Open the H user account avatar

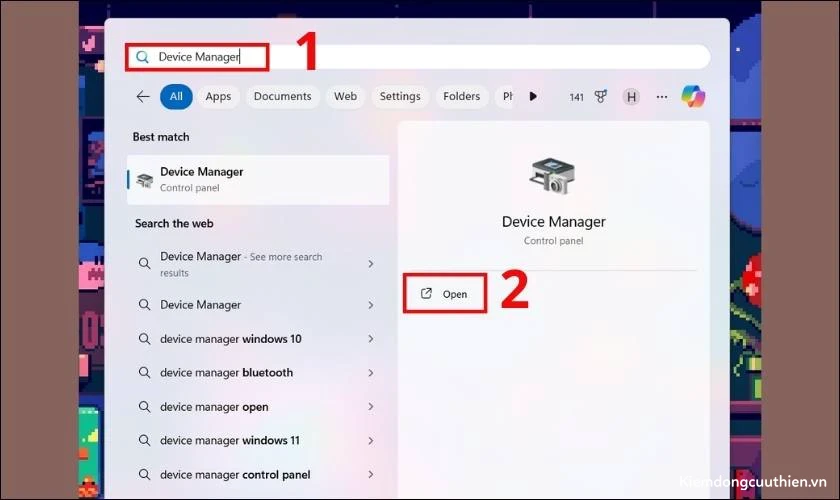click(x=631, y=97)
